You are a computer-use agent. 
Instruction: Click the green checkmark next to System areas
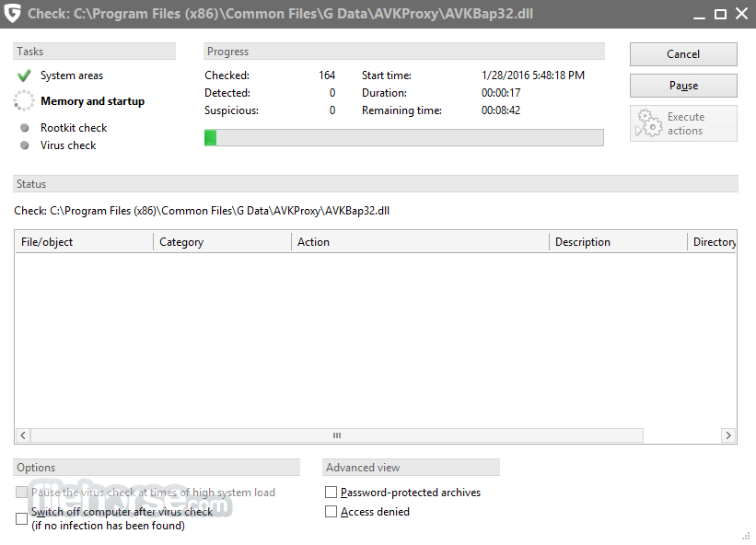point(24,75)
